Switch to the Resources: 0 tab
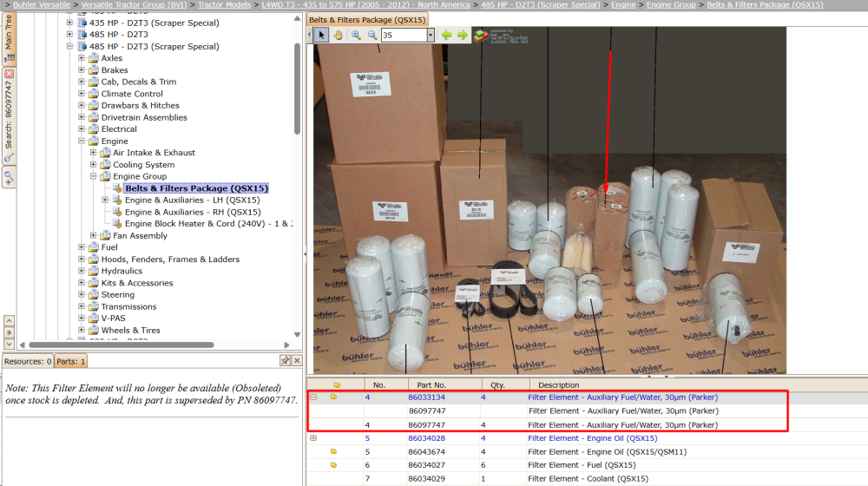 pyautogui.click(x=28, y=361)
